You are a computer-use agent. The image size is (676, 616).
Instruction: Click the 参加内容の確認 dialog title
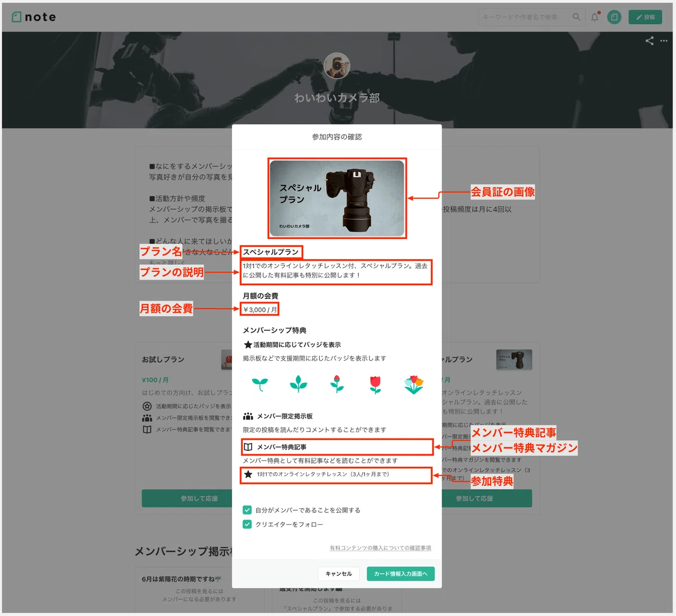click(337, 137)
